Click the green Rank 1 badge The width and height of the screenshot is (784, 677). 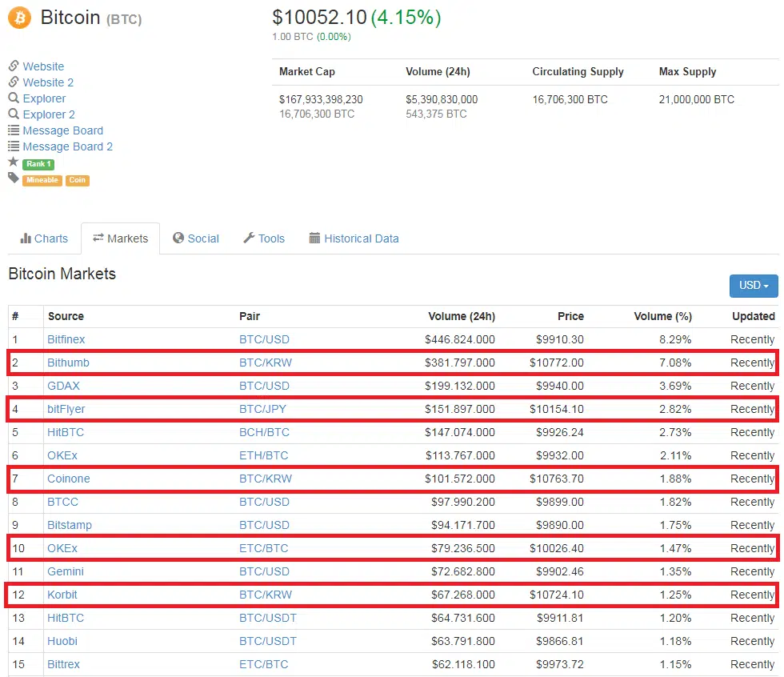38,164
